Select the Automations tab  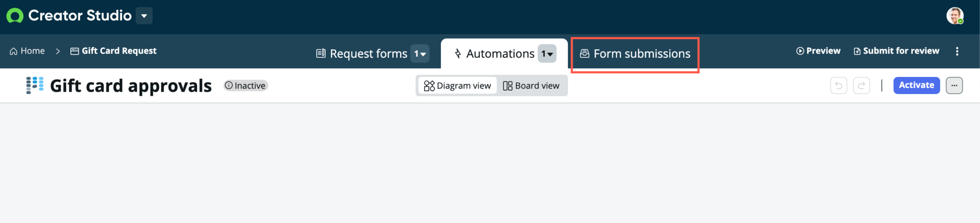[x=494, y=53]
